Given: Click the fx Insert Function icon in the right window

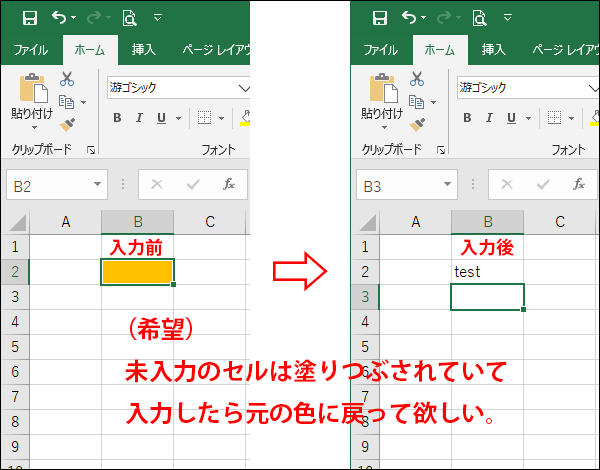Looking at the screenshot, I should [x=579, y=184].
